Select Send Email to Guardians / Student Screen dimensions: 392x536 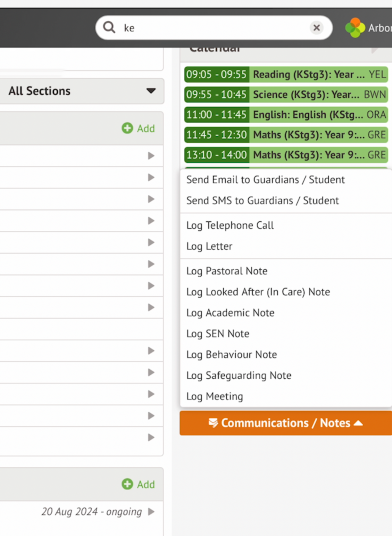click(265, 180)
